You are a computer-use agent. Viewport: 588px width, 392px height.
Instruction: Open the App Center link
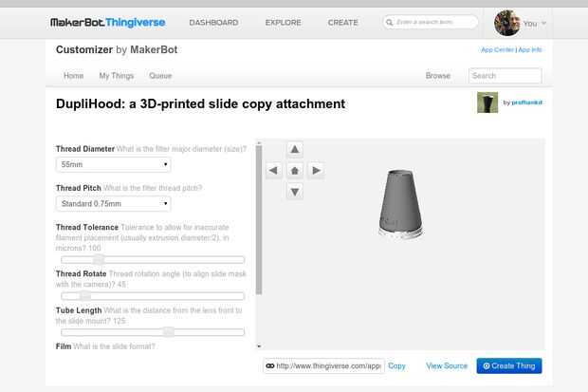(497, 49)
